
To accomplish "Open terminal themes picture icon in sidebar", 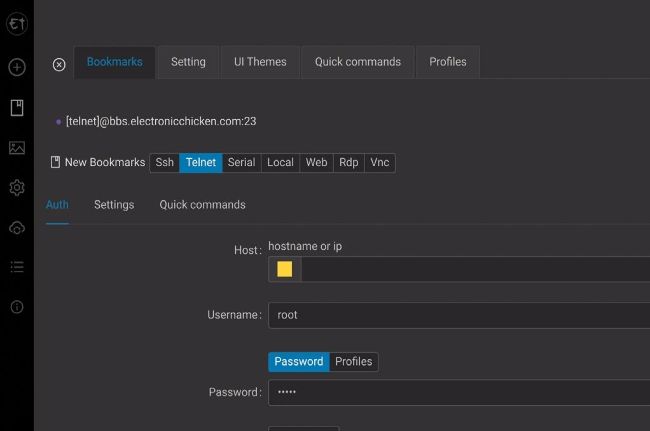I will tap(17, 148).
